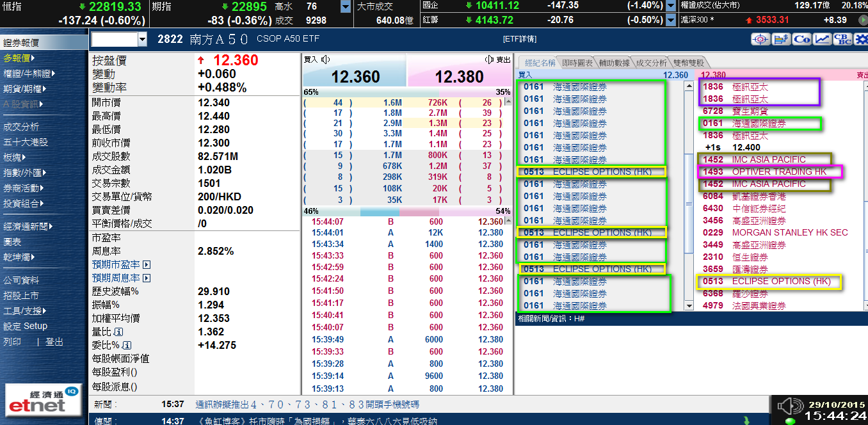
Task: Click the green down arrow beside 恒指
Action: (82, 7)
